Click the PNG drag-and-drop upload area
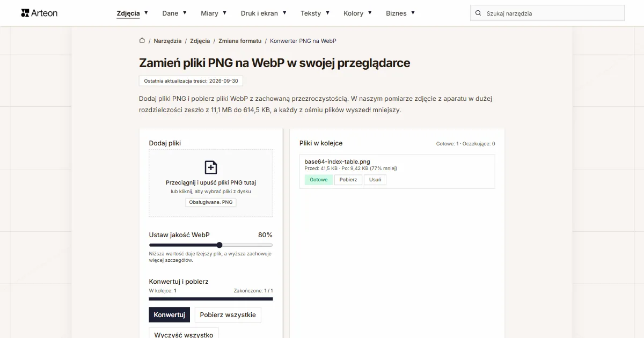Image resolution: width=644 pixels, height=338 pixels. point(211,183)
